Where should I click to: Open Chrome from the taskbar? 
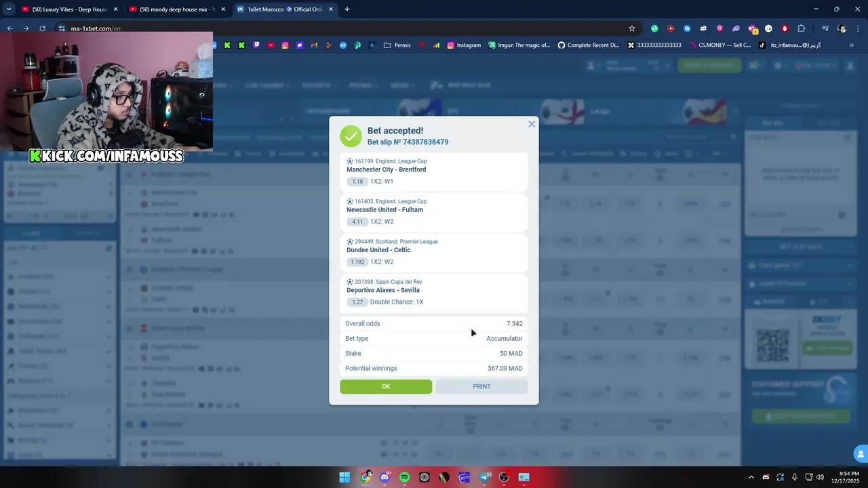click(366, 477)
